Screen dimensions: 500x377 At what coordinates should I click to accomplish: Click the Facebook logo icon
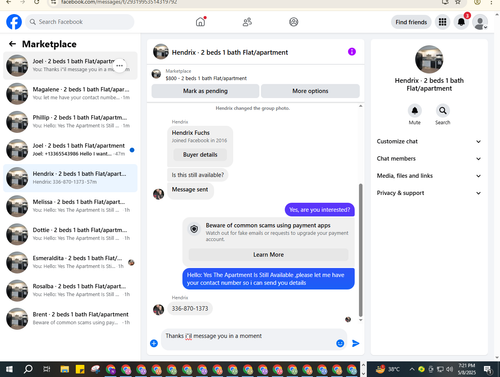coord(14,22)
